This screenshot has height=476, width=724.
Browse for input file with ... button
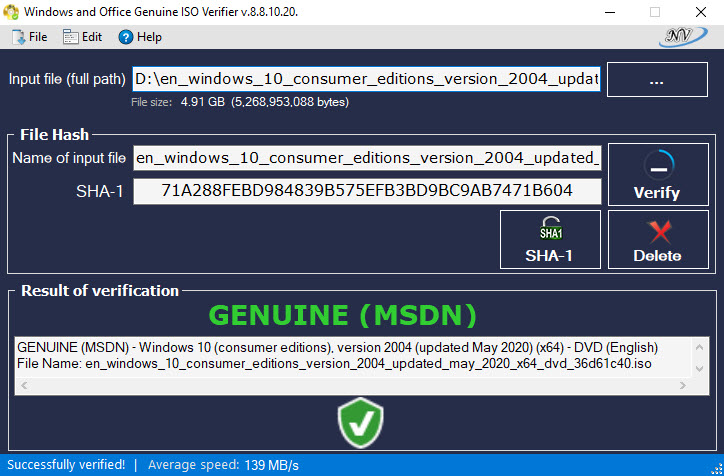(x=657, y=79)
